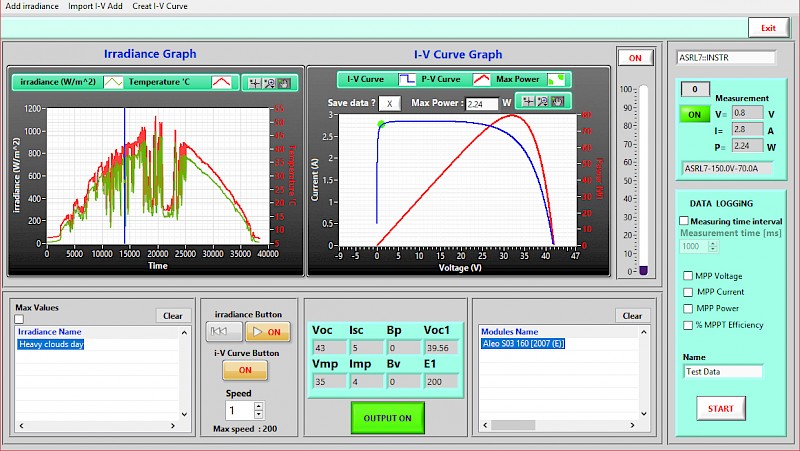Toggle the green Measurement ON switch
Image resolution: width=800 pixels, height=451 pixels.
click(694, 114)
